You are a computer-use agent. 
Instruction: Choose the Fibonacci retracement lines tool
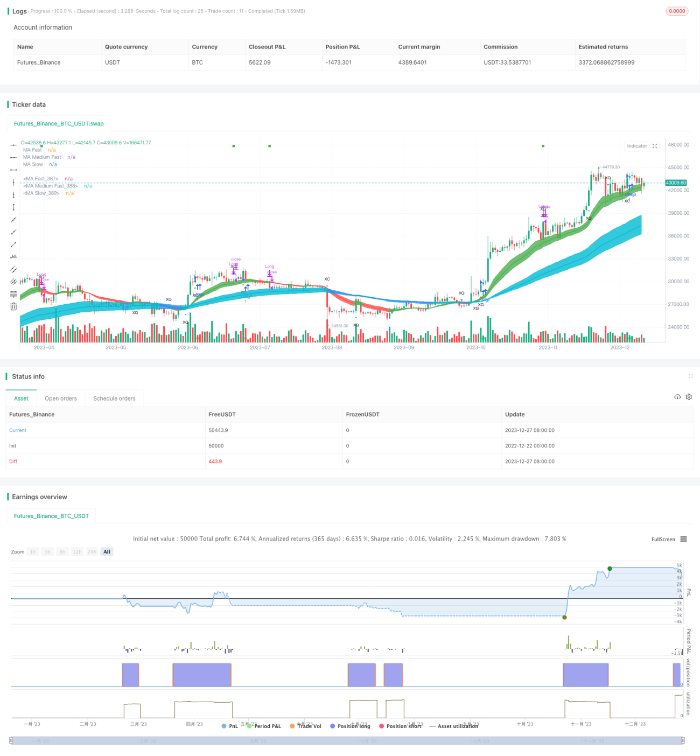[x=13, y=294]
